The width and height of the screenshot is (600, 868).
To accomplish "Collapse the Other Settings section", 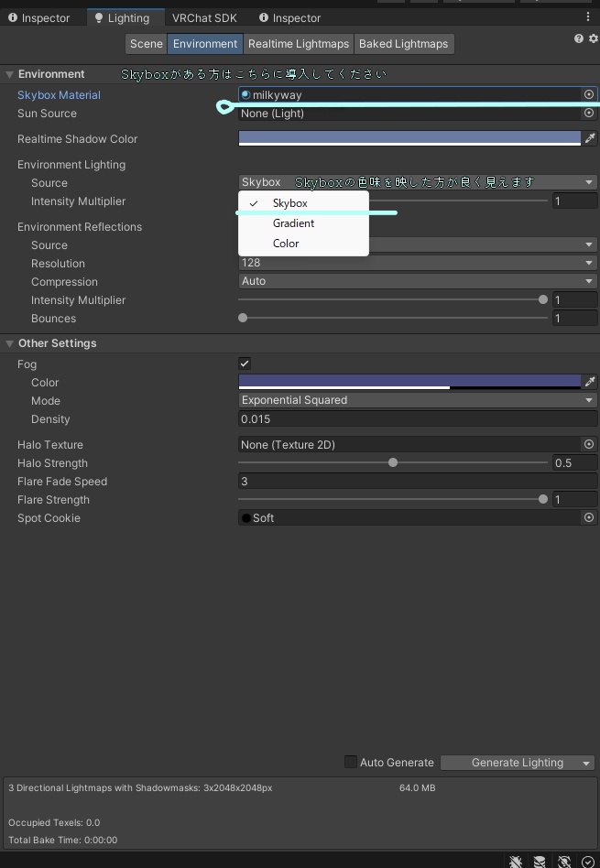I will pos(9,343).
